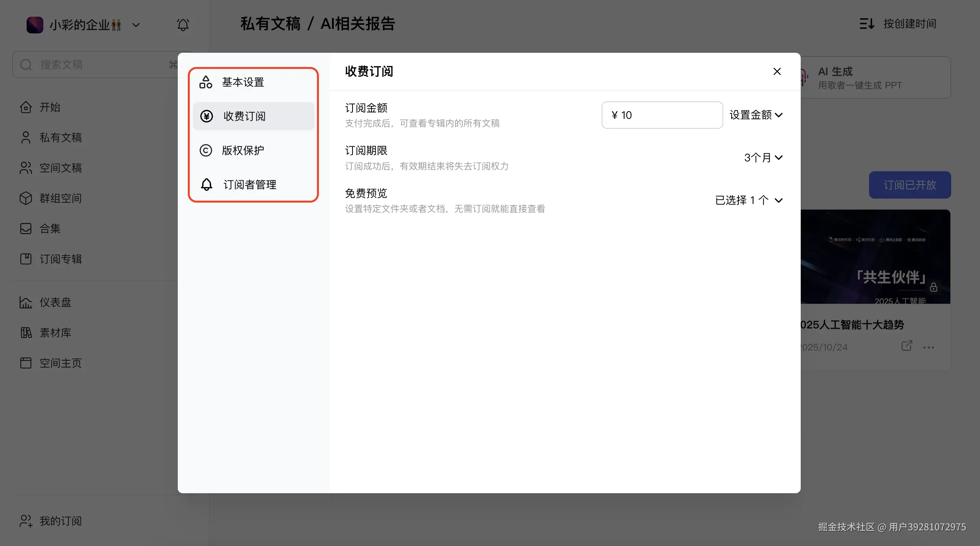Click the 订阅已开放 button
The width and height of the screenshot is (980, 546).
pyautogui.click(x=909, y=185)
